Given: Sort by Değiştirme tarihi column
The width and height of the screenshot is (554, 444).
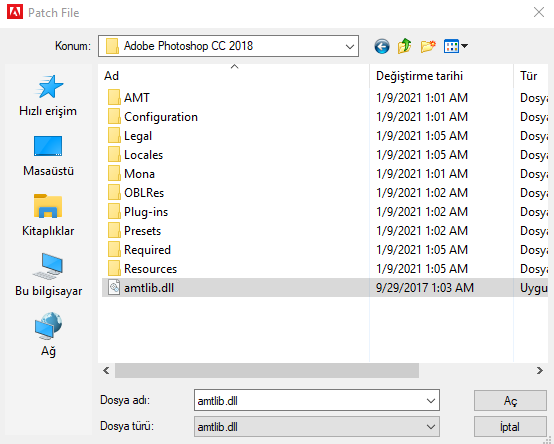Looking at the screenshot, I should click(x=441, y=76).
